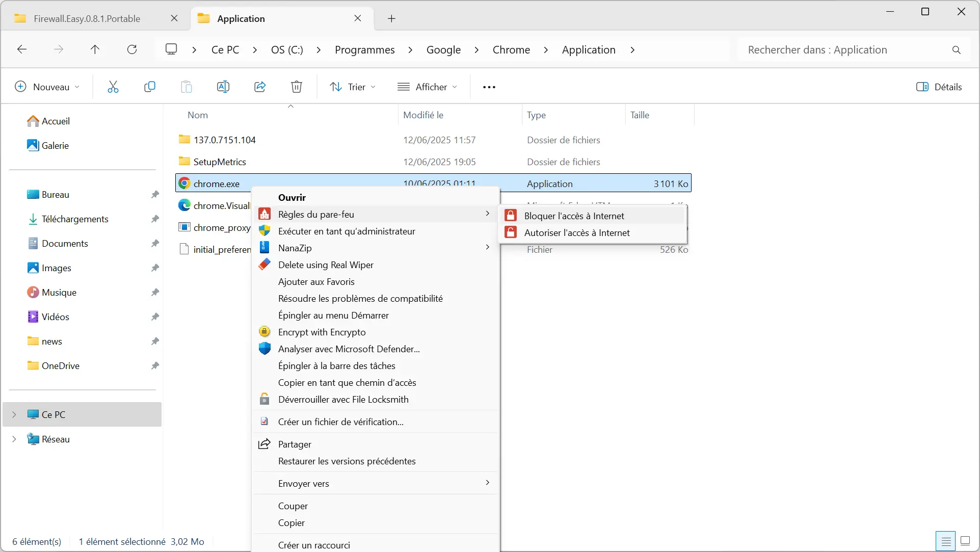Click the Share icon in toolbar
This screenshot has height=552, width=980.
[260, 87]
